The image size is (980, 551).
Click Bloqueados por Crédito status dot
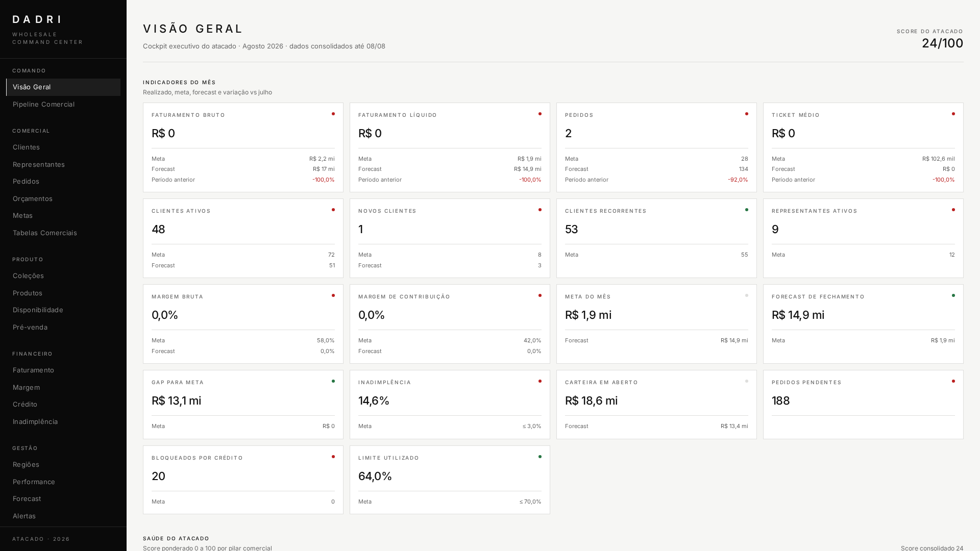click(x=333, y=457)
